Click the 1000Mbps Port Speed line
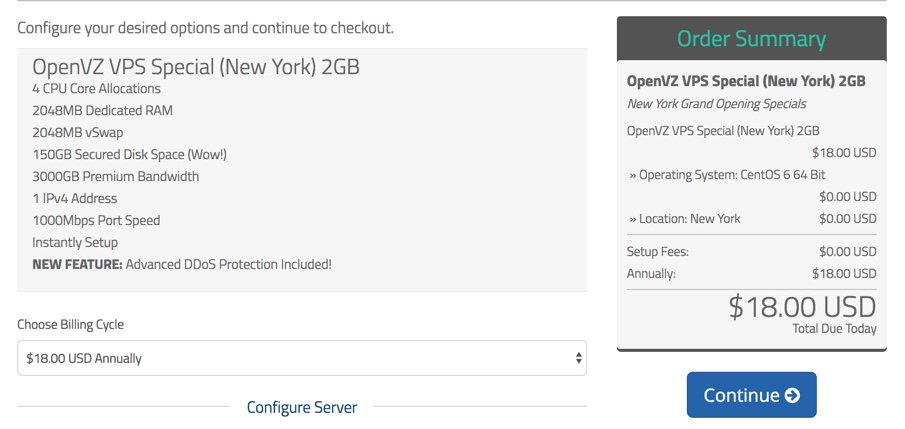This screenshot has height=429, width=905. pyautogui.click(x=96, y=221)
